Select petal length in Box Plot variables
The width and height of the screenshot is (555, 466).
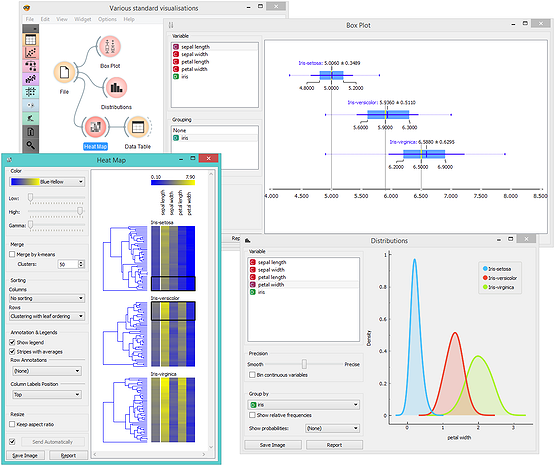(195, 62)
